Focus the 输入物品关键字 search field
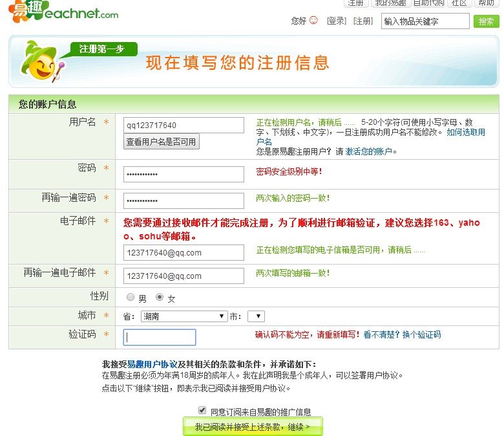Viewport: 504px width, 436px height. coord(425,21)
